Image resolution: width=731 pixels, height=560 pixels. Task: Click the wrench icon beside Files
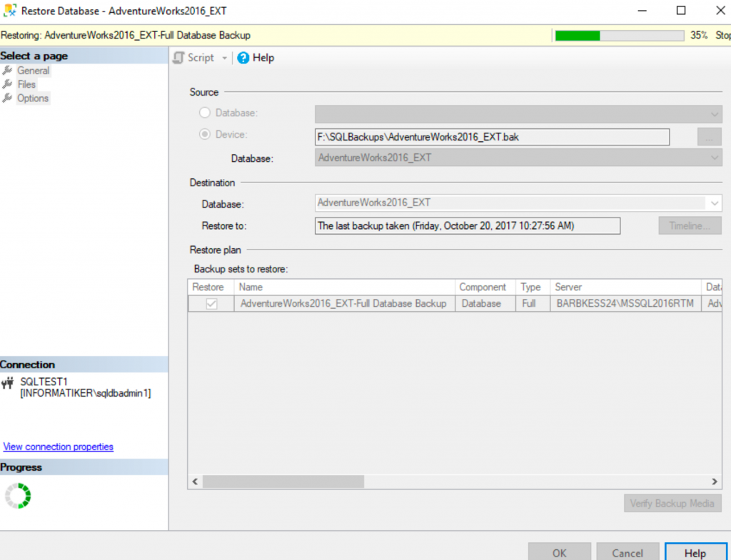[7, 84]
